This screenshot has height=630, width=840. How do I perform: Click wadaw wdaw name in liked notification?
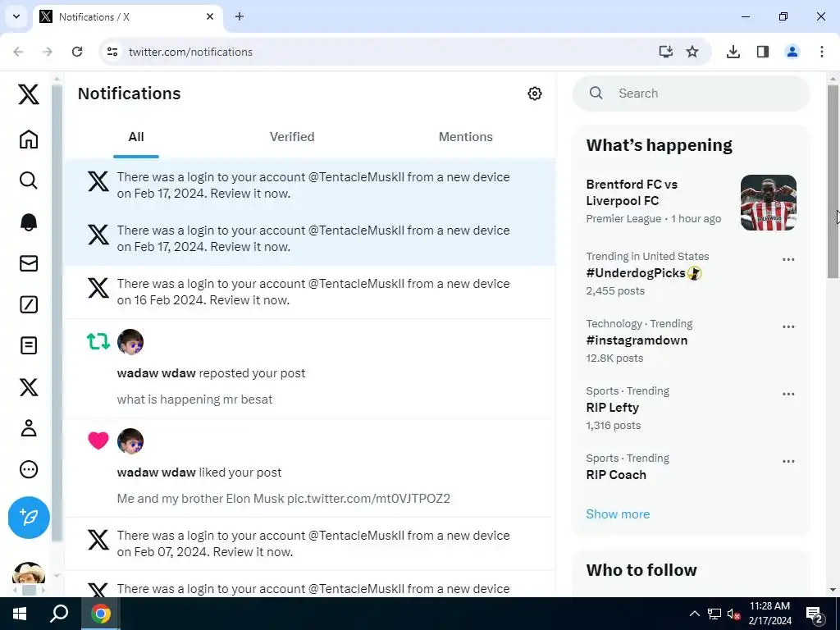pyautogui.click(x=157, y=472)
